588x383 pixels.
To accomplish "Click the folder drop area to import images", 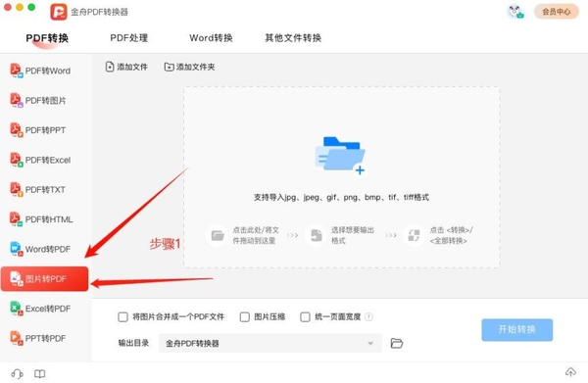I will click(342, 177).
